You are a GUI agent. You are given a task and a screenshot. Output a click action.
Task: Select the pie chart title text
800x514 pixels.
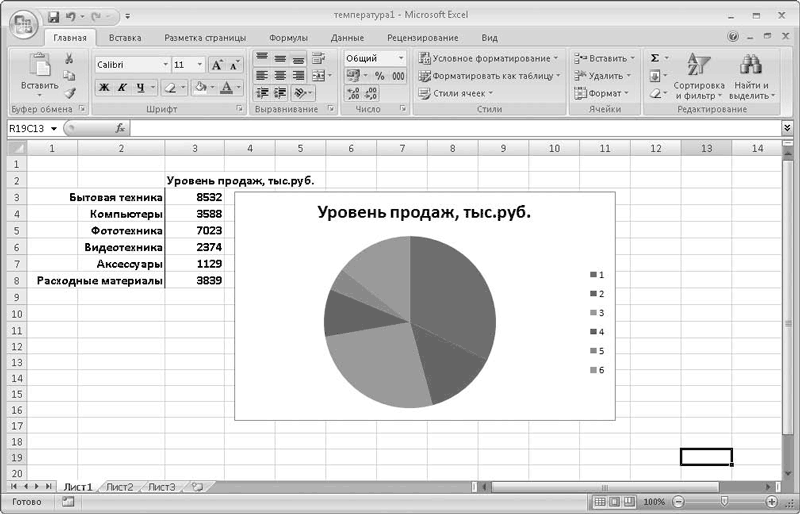(x=424, y=212)
